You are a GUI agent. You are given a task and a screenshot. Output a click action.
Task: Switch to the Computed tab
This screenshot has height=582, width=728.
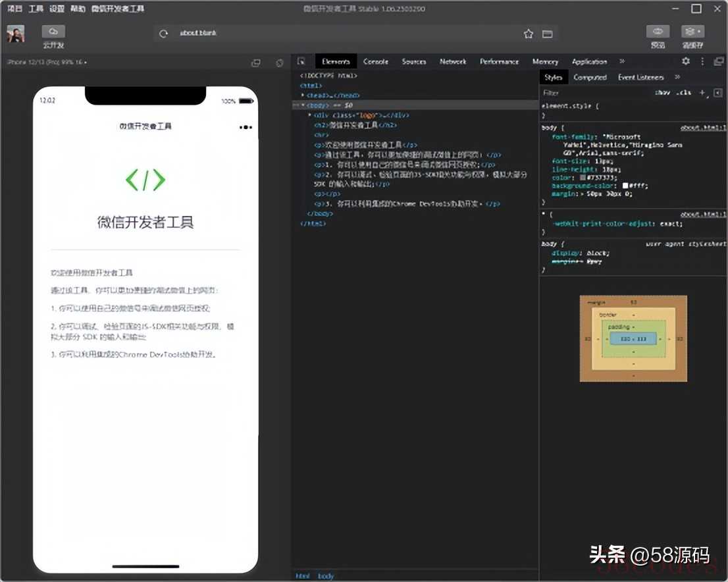pyautogui.click(x=590, y=77)
